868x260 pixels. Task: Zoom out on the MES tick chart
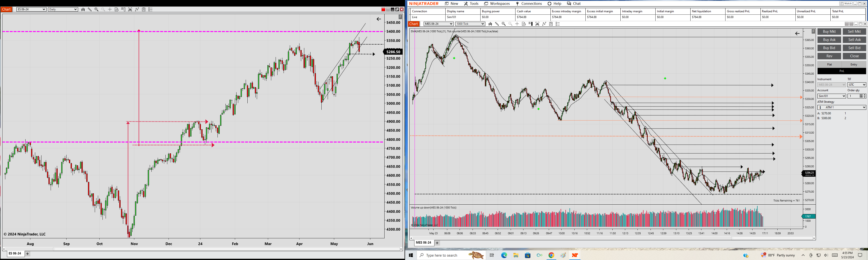click(510, 24)
